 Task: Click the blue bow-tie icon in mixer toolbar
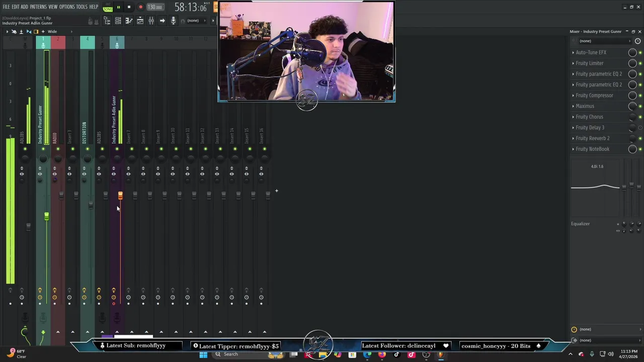coord(28,32)
